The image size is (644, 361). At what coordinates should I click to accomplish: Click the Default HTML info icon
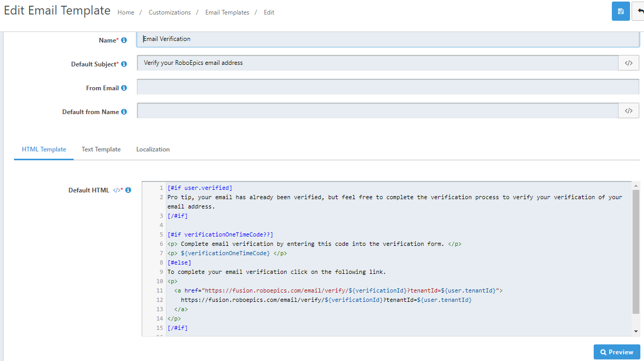click(x=128, y=190)
